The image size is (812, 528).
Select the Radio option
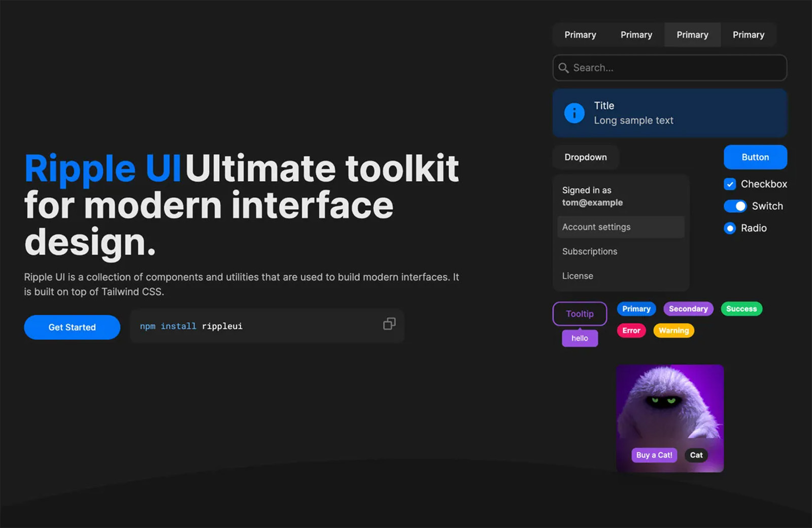click(730, 228)
